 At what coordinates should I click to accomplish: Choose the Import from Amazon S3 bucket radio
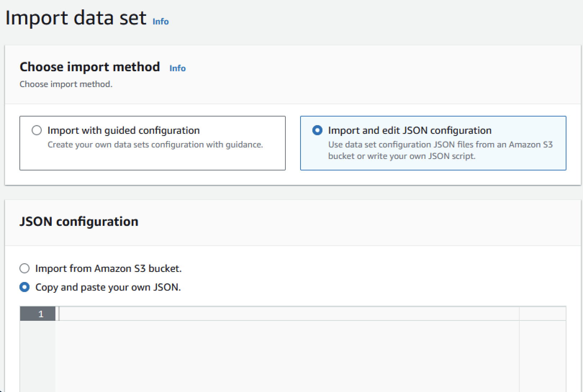click(24, 268)
